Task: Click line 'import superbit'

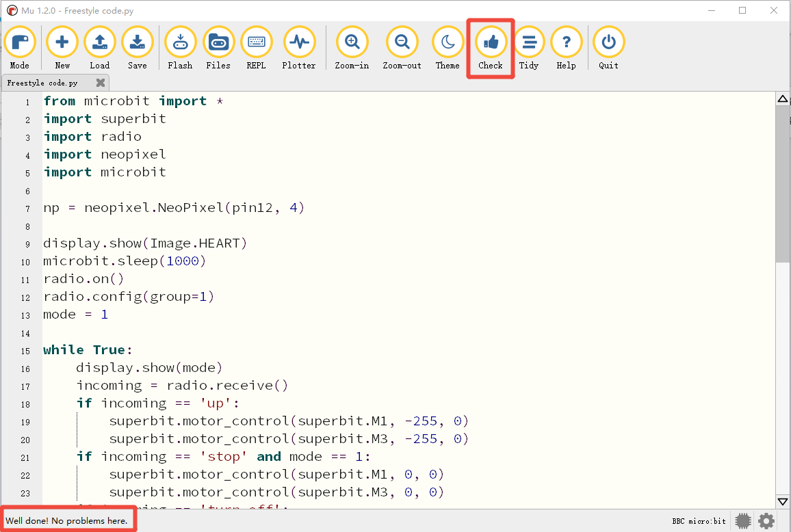Action: (x=105, y=119)
